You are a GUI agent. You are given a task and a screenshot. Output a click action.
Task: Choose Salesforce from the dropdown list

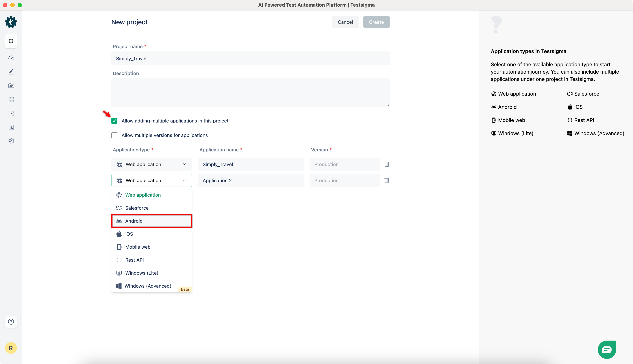152,208
